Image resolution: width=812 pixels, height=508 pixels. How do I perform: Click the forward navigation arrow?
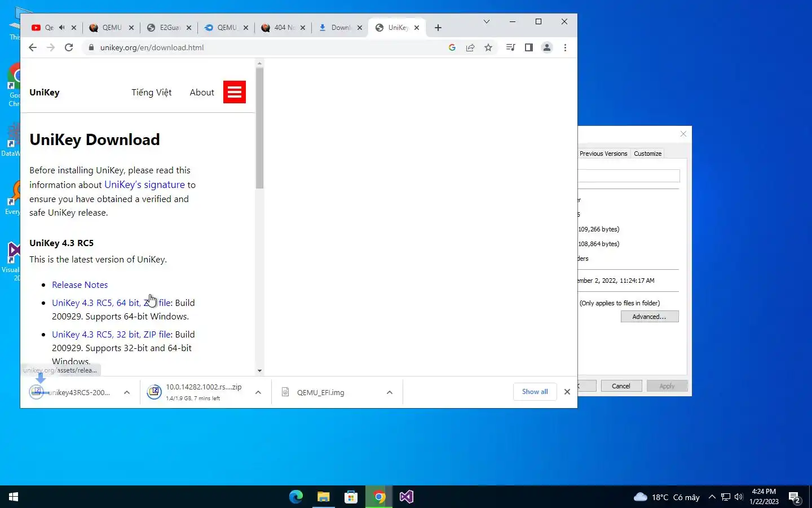[x=51, y=47]
